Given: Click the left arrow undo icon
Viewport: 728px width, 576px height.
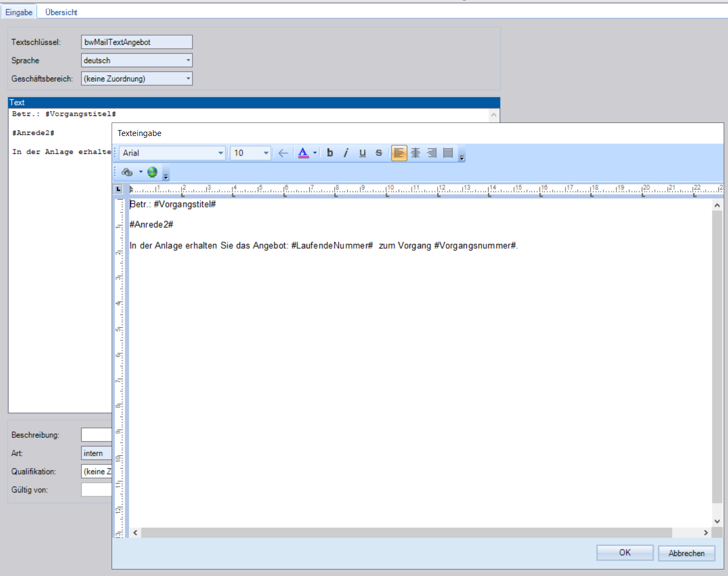Looking at the screenshot, I should click(283, 153).
